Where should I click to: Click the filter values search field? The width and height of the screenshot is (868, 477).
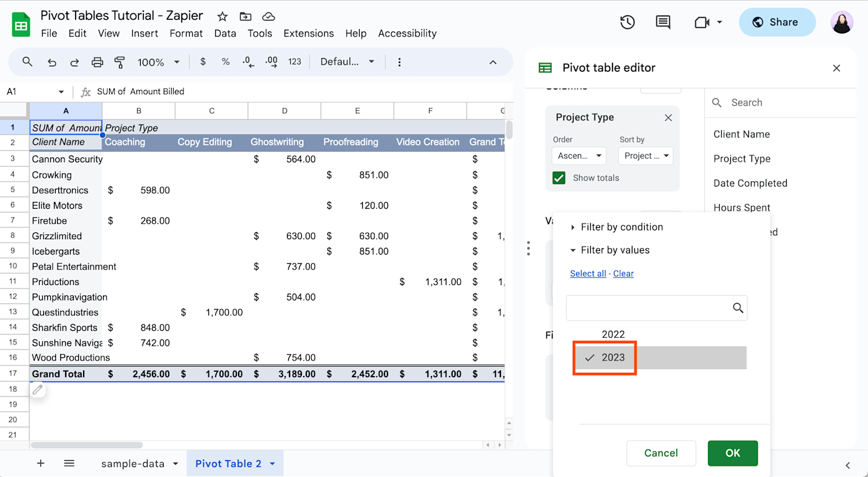(x=657, y=308)
